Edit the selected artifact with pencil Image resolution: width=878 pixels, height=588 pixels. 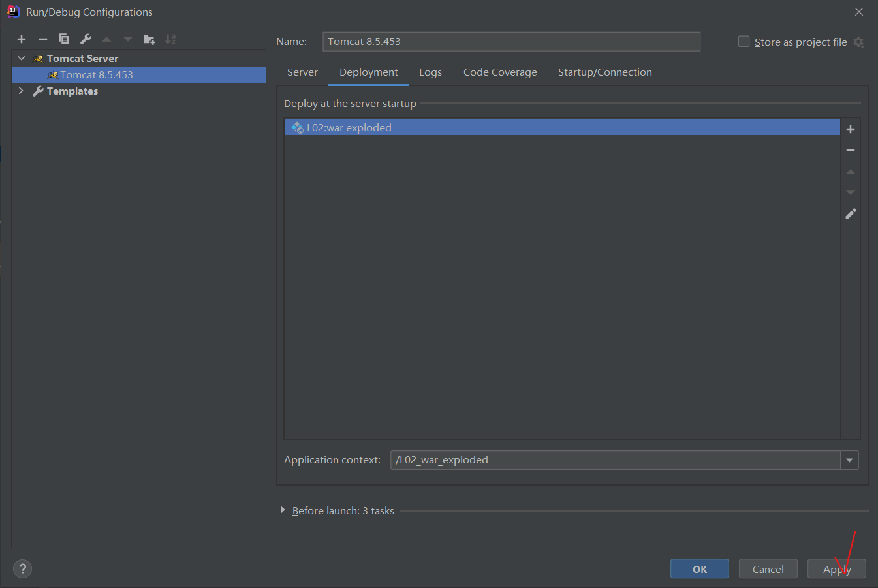click(x=851, y=213)
